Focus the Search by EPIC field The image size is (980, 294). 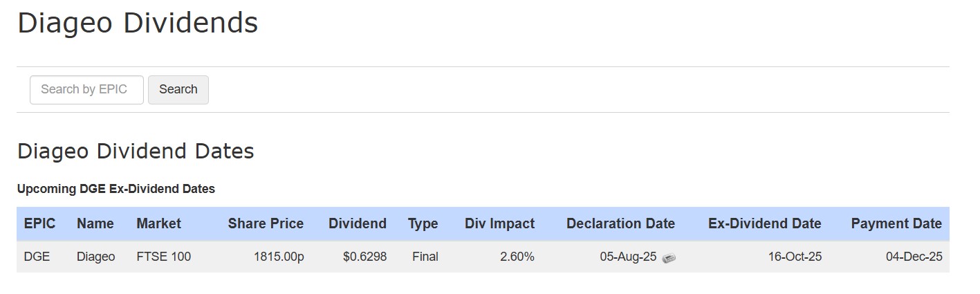[86, 90]
